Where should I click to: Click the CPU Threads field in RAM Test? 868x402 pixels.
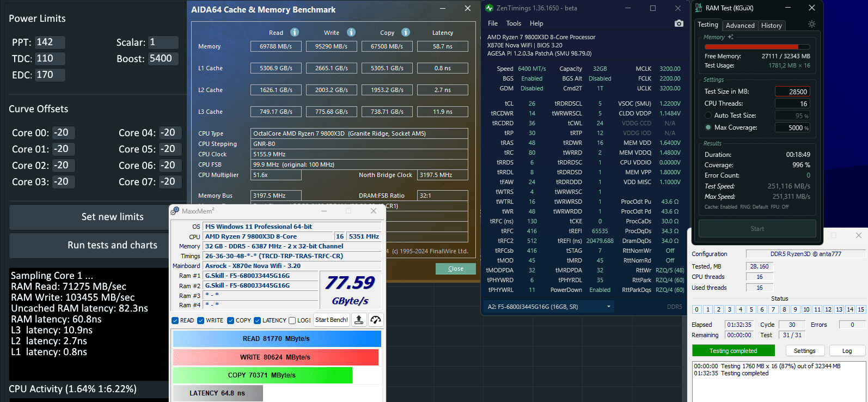click(792, 103)
